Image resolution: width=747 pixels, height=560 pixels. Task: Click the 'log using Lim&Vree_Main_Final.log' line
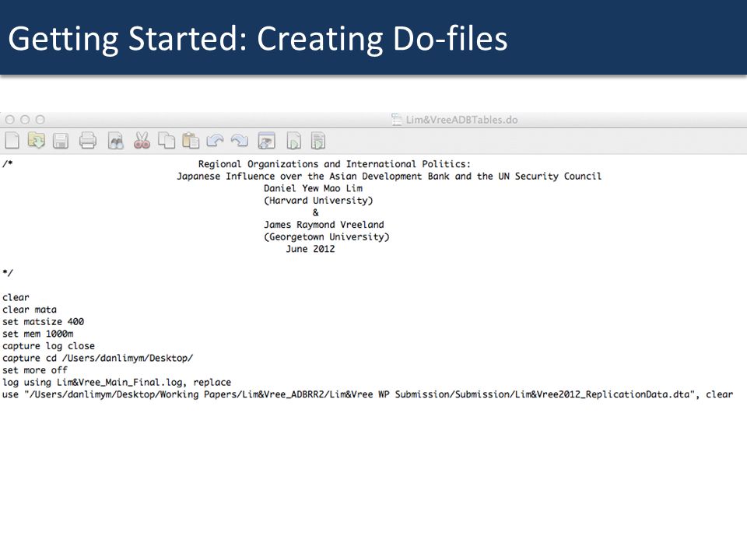[117, 383]
